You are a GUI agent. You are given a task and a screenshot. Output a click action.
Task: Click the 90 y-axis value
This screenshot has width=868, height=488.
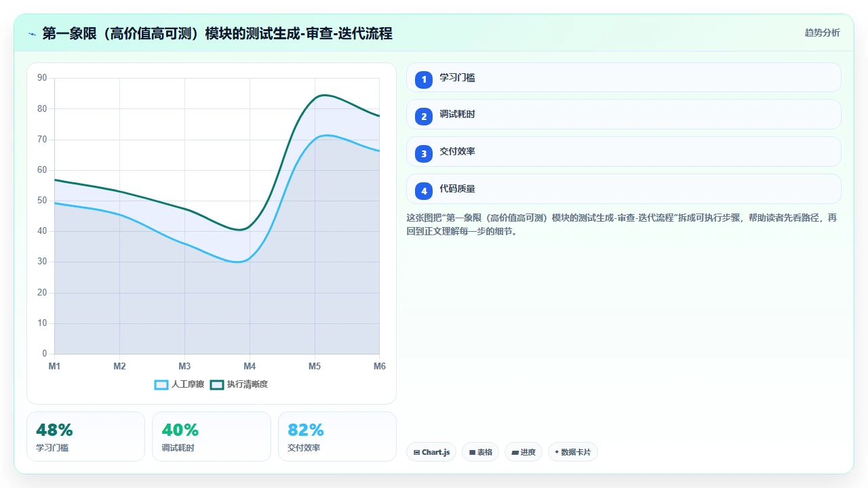point(42,78)
